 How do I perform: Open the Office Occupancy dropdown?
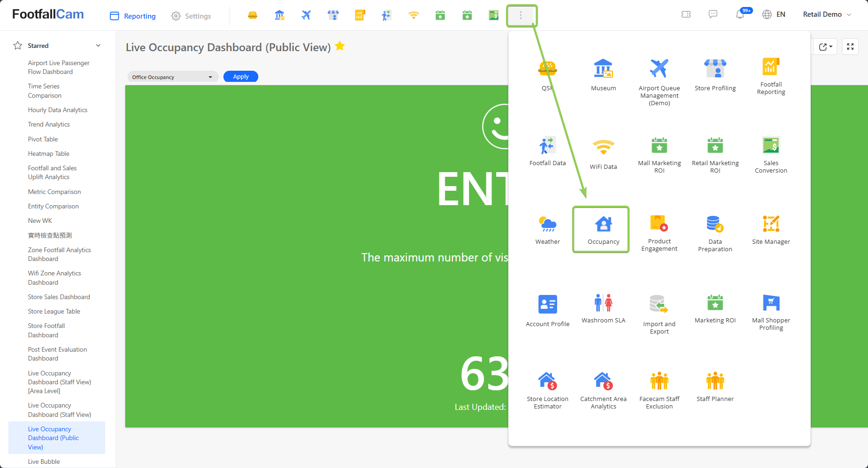(173, 77)
